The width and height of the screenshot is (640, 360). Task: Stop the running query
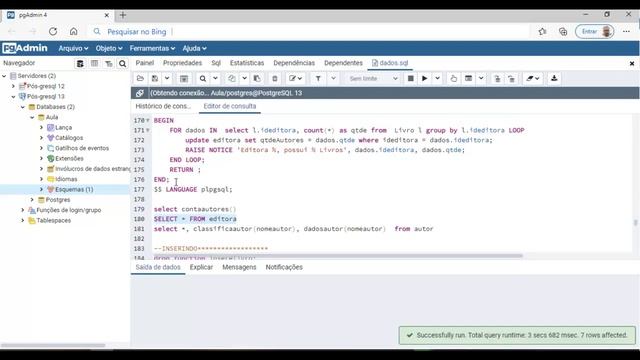[411, 78]
